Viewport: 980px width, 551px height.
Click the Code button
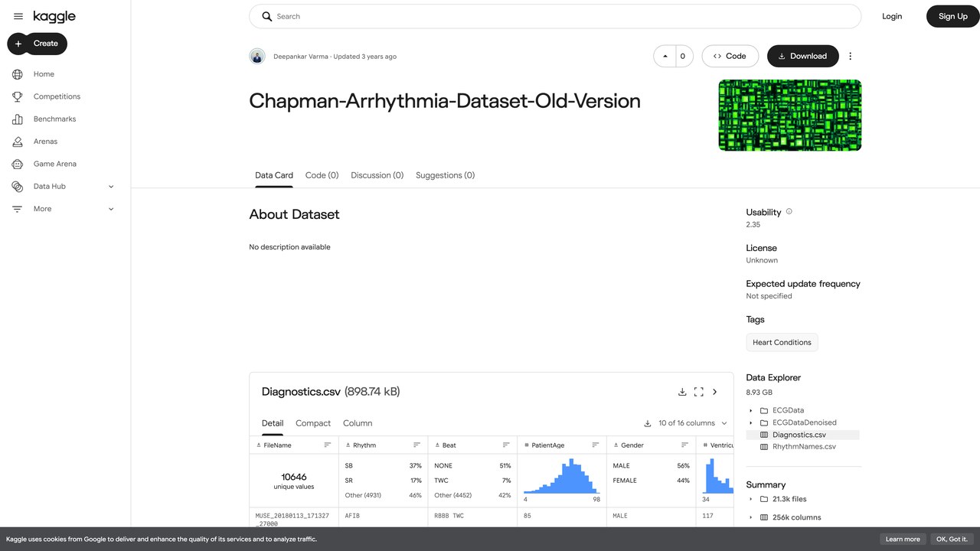click(730, 56)
